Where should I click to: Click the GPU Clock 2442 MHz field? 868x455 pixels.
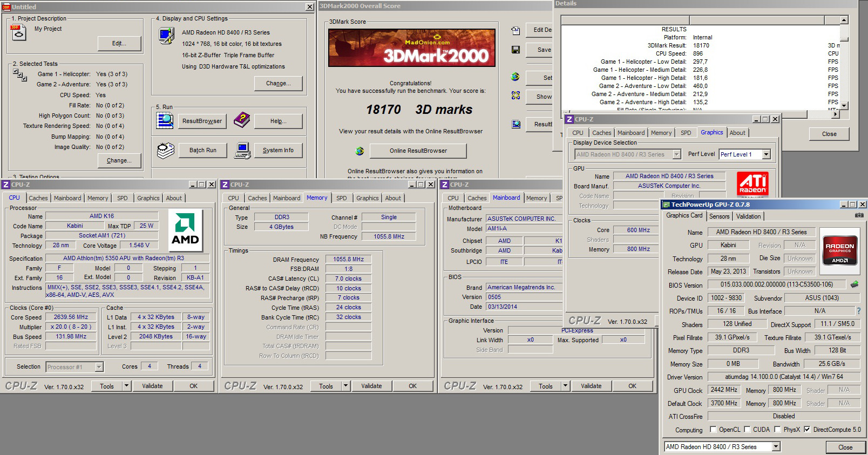[724, 390]
